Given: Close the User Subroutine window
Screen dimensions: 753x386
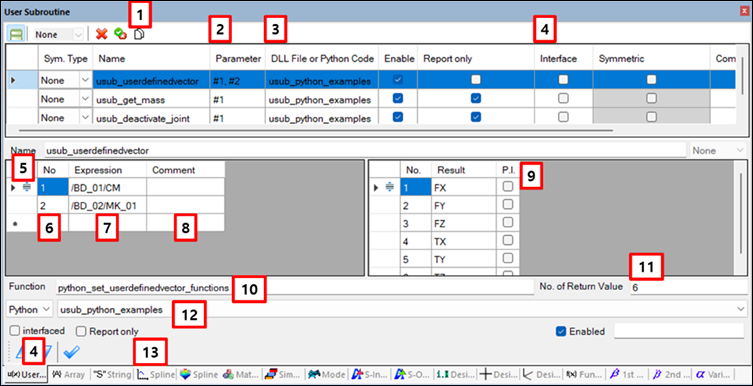Looking at the screenshot, I should point(745,12).
